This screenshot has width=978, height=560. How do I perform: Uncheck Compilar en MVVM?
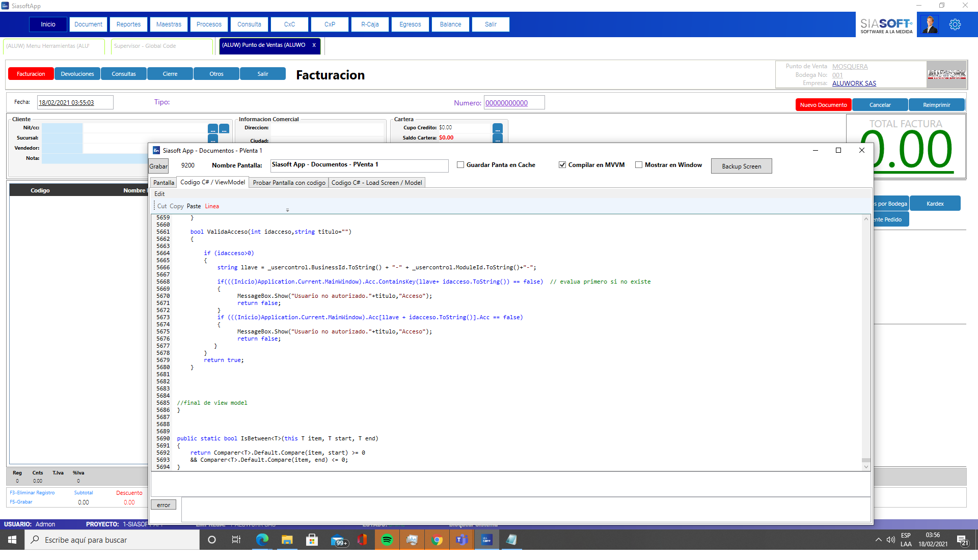coord(562,164)
